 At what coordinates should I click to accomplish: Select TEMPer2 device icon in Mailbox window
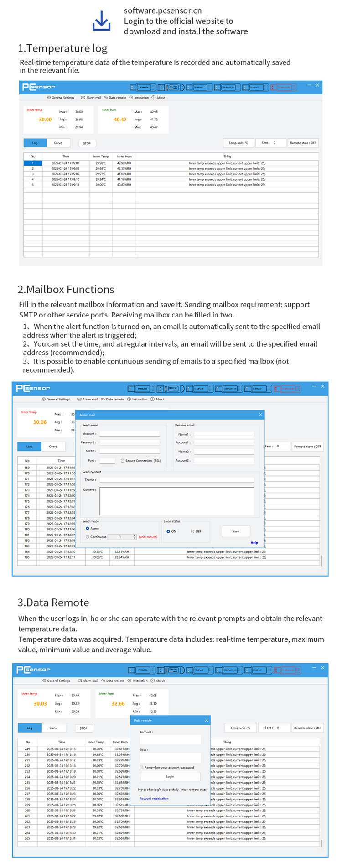tap(258, 389)
